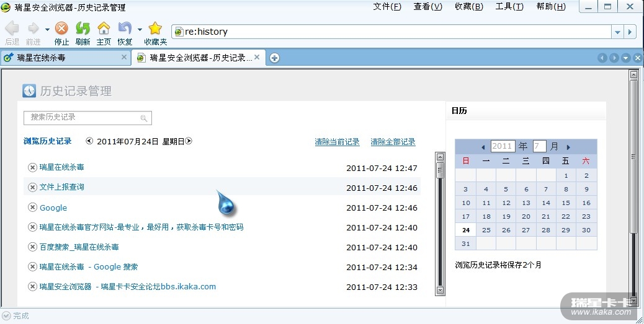Expand the address bar dropdown arrow
This screenshot has width=644, height=324.
tap(617, 32)
